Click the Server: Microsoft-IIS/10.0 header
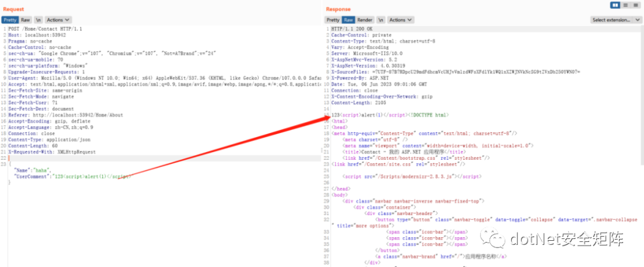The image size is (644, 267). tap(367, 54)
